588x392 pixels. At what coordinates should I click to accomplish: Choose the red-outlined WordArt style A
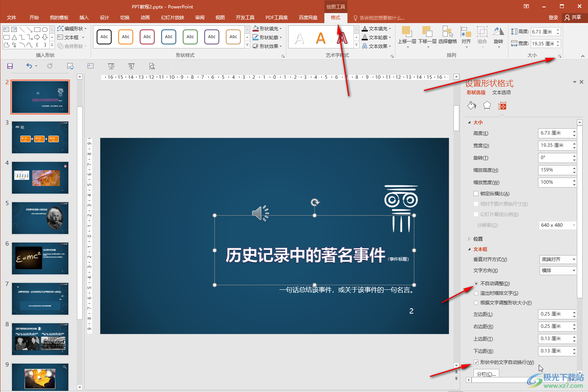342,38
